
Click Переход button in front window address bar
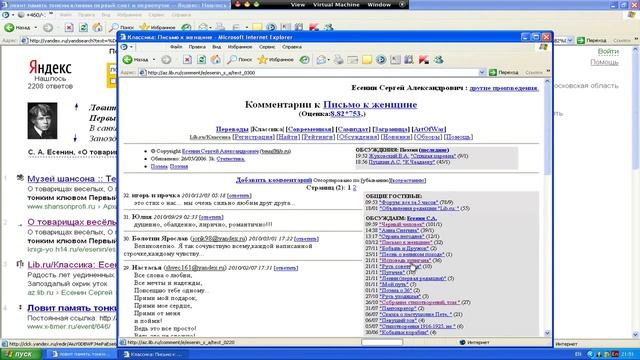tap(504, 72)
